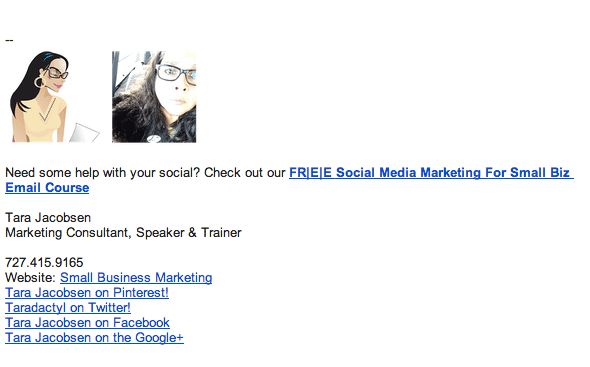The image size is (590, 367).
Task: Open Tara Jacobsen on the Google+ link
Action: click(94, 338)
